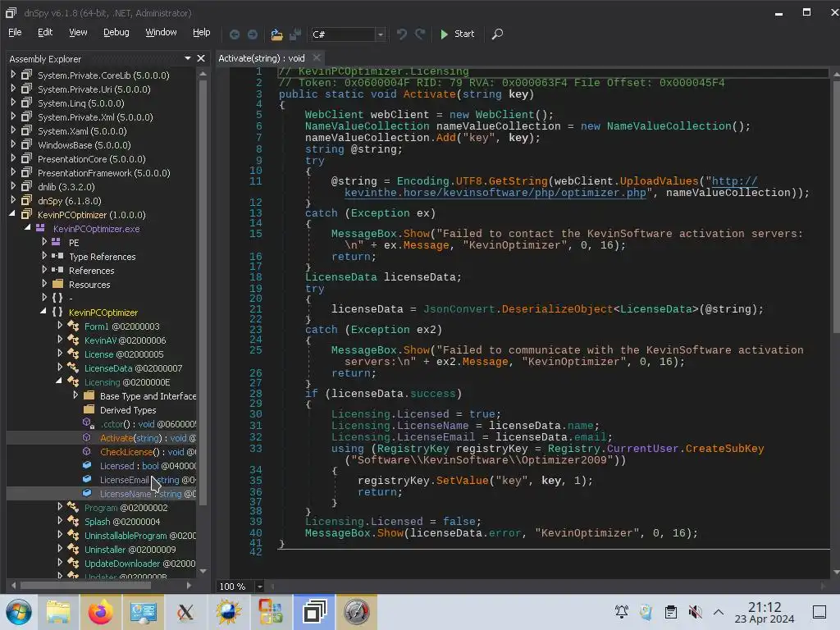Select the .cctor() : void method

[148, 424]
